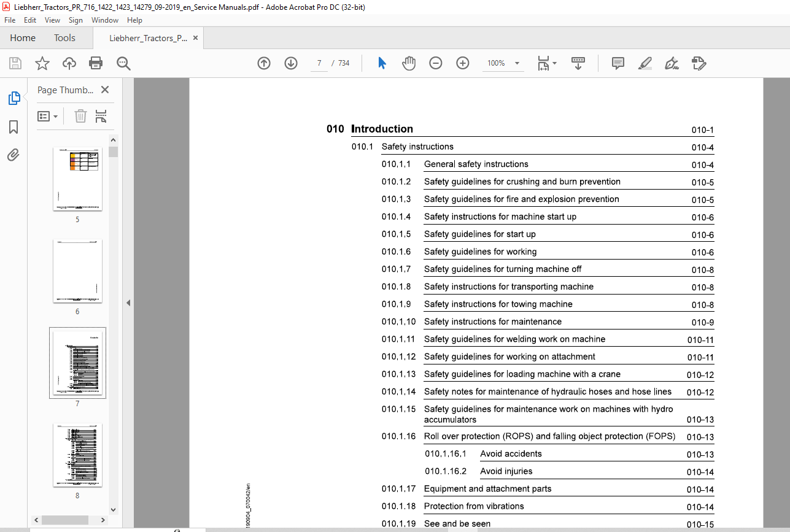Select page 5 thumbnail
The width and height of the screenshot is (790, 532).
77,179
